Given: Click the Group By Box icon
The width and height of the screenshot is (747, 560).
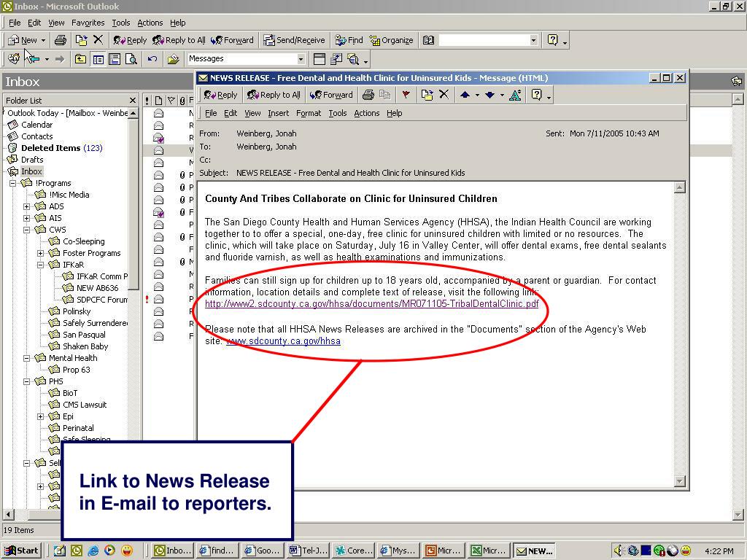Looking at the screenshot, I should (336, 59).
